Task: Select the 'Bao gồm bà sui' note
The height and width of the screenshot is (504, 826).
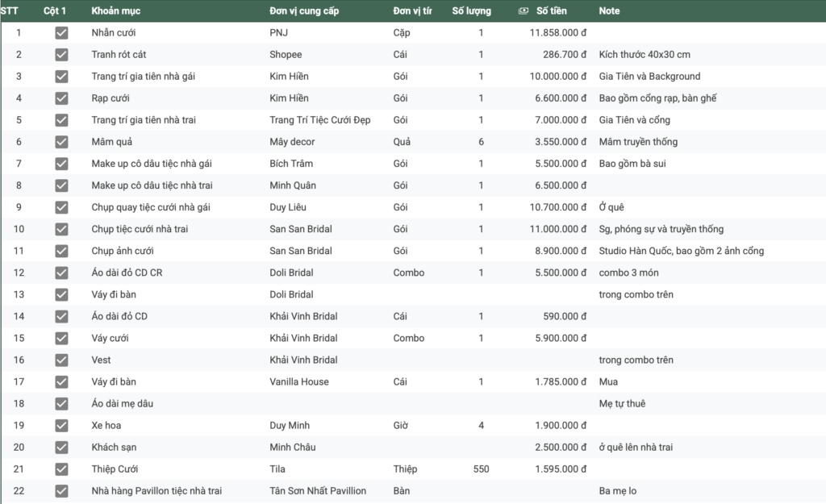Action: (x=632, y=163)
